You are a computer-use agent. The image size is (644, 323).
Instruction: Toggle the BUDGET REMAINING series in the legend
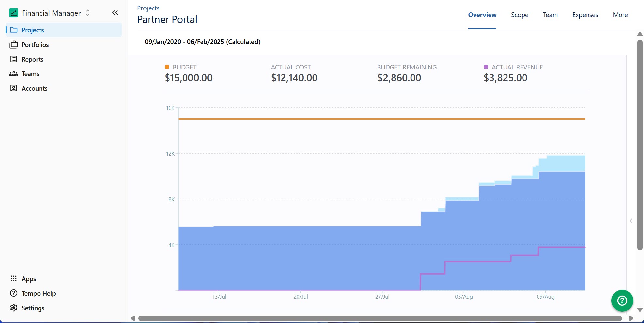[407, 67]
